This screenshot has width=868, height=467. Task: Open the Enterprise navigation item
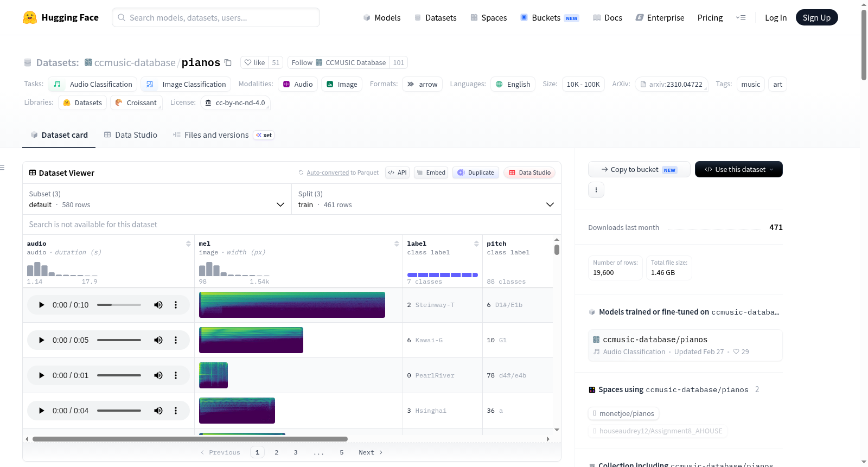click(x=660, y=17)
